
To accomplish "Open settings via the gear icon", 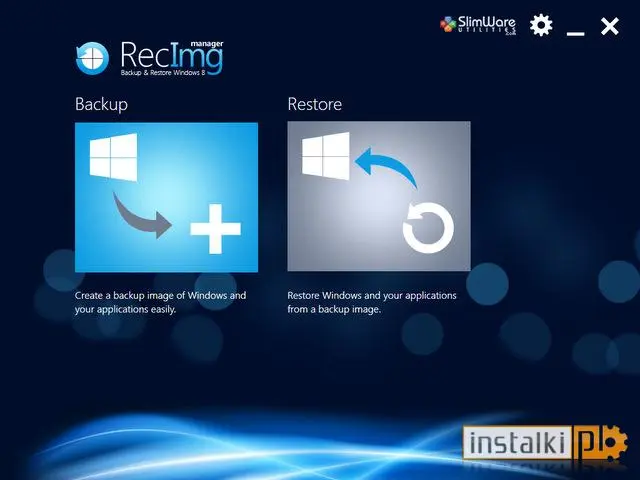I will pyautogui.click(x=541, y=25).
